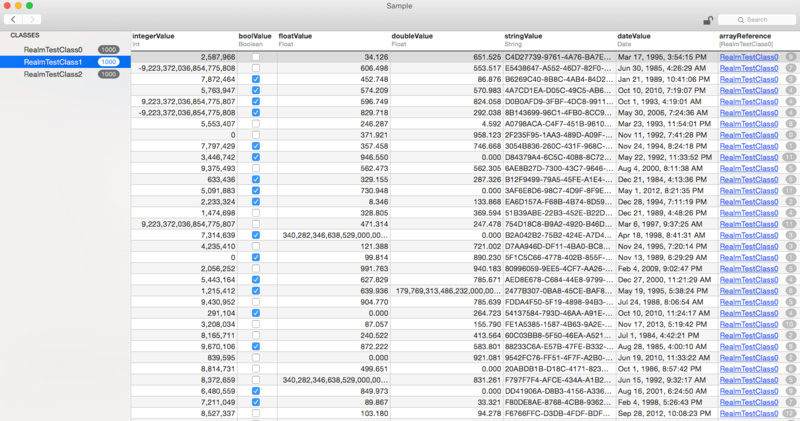Follow RealmTestClass0 link in Sep 28, 2012 row
The image size is (800, 421).
[749, 413]
